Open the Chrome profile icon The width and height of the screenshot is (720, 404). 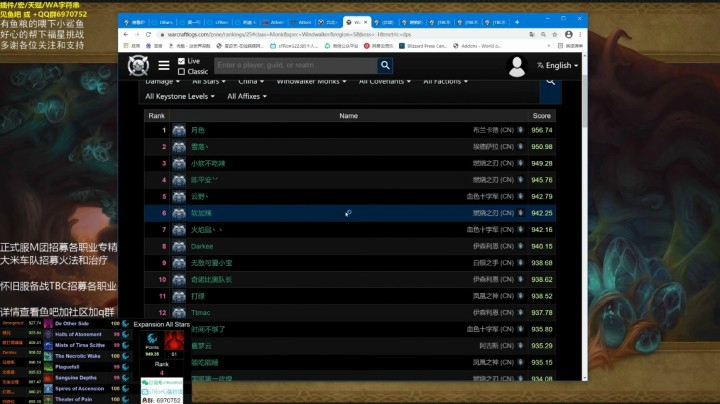coord(568,34)
